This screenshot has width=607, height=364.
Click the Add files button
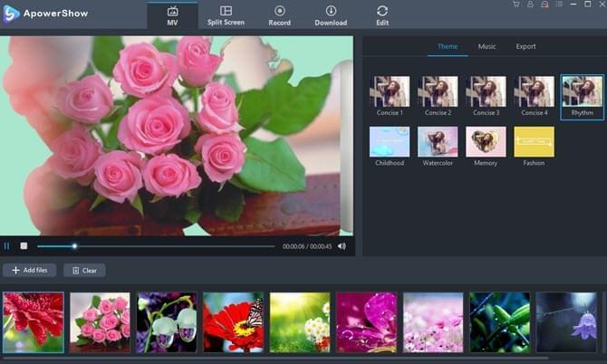click(30, 270)
